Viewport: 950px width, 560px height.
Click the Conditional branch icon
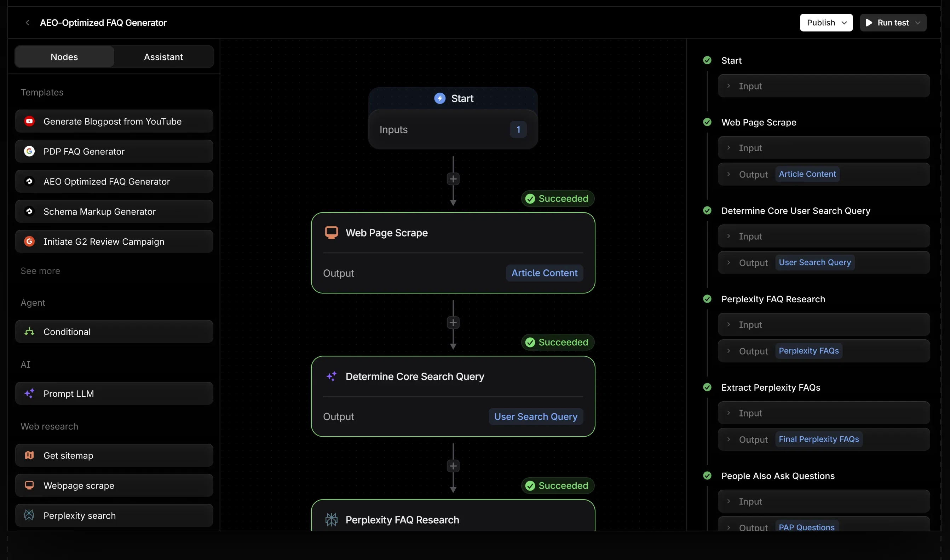[x=29, y=332]
